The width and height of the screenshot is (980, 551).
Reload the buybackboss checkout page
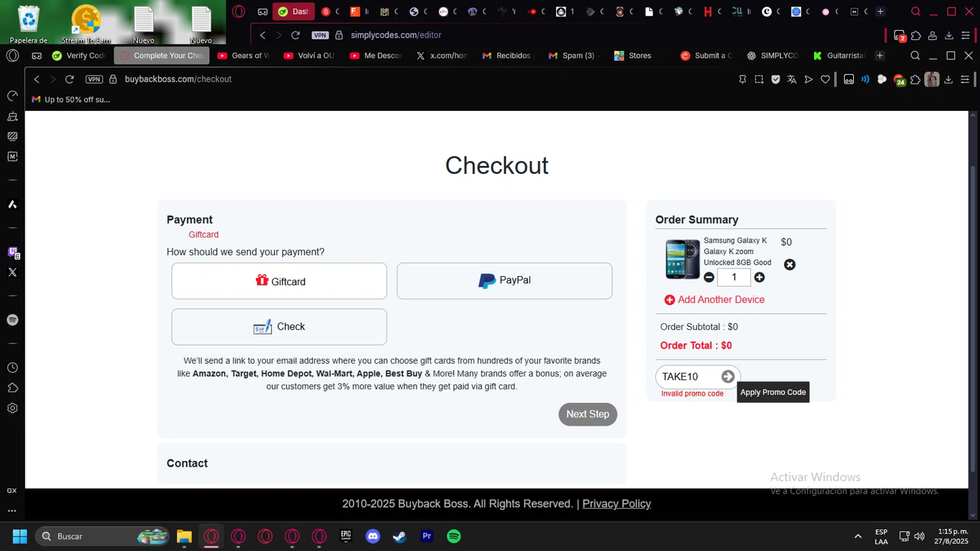pyautogui.click(x=69, y=79)
